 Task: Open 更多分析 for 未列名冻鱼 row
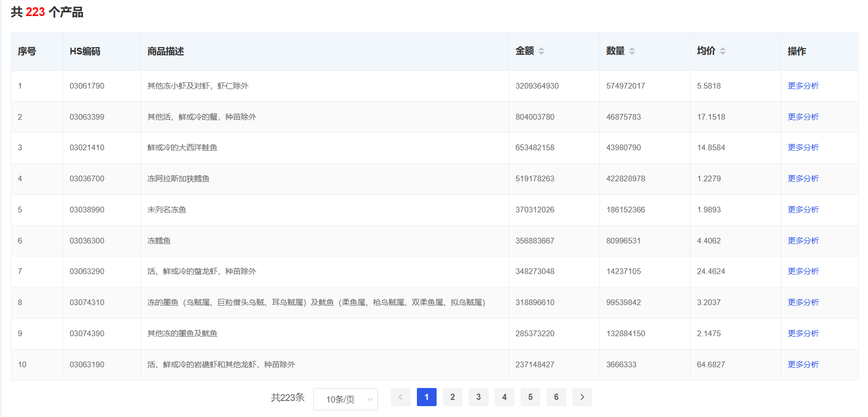pyautogui.click(x=803, y=210)
